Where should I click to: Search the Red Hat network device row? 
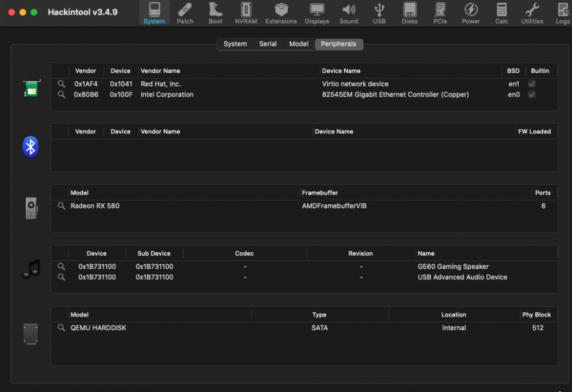point(61,84)
